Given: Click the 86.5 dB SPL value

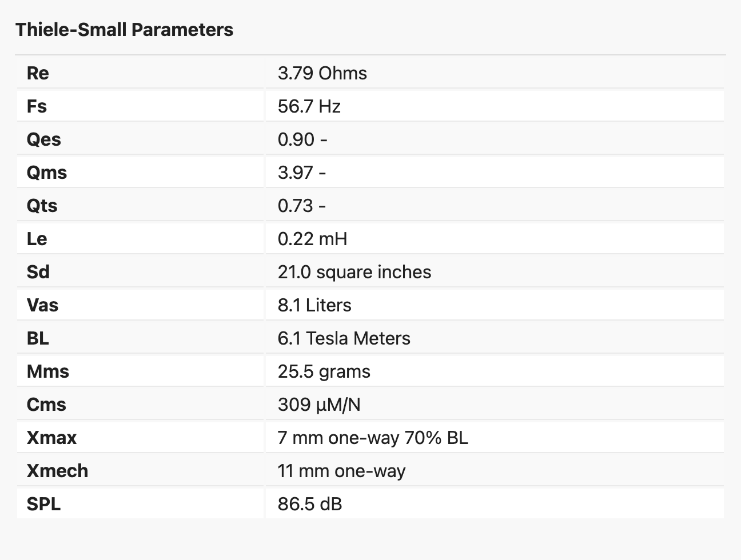Looking at the screenshot, I should (310, 504).
